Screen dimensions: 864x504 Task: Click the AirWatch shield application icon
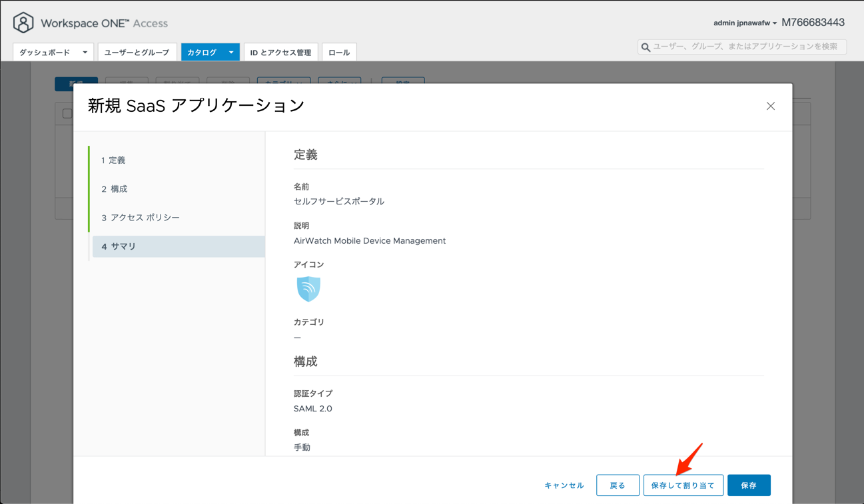tap(308, 289)
